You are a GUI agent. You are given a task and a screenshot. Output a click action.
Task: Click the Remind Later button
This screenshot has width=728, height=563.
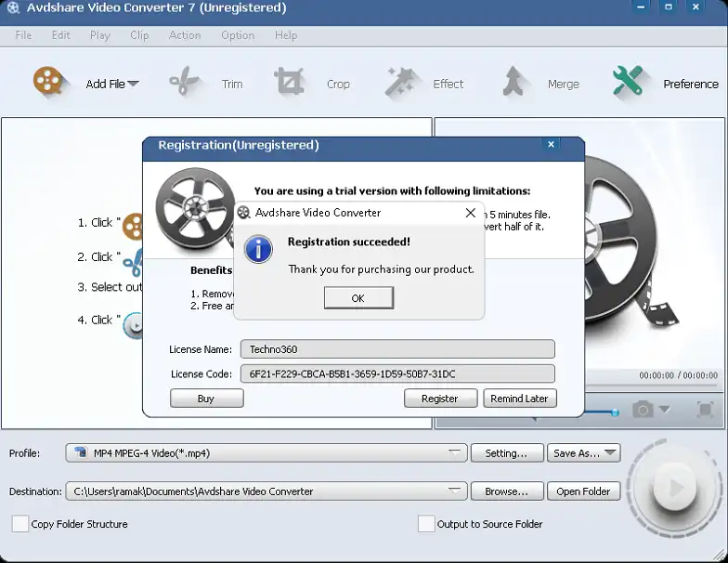pyautogui.click(x=519, y=399)
